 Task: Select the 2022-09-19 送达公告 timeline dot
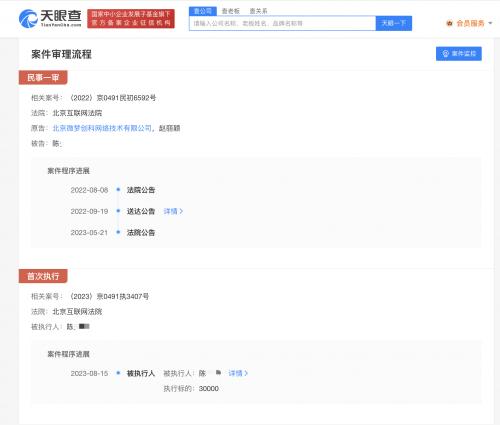point(118,211)
